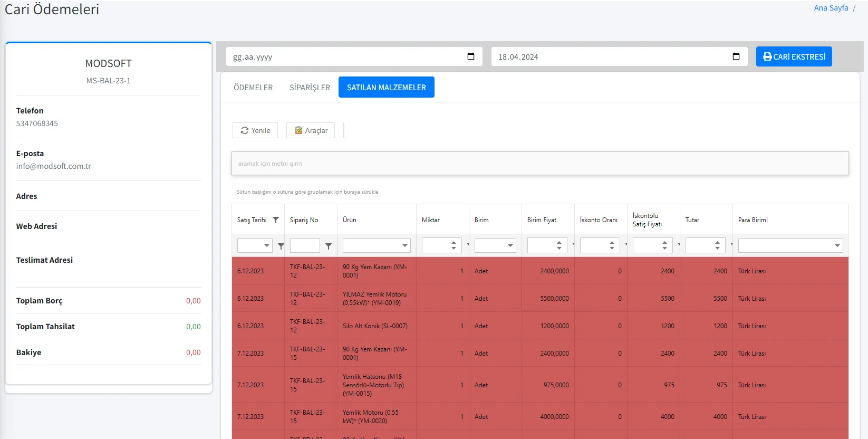Image resolution: width=868 pixels, height=439 pixels.
Task: Click the funnel icon beside Satış Tarihi filter box
Action: [x=281, y=246]
